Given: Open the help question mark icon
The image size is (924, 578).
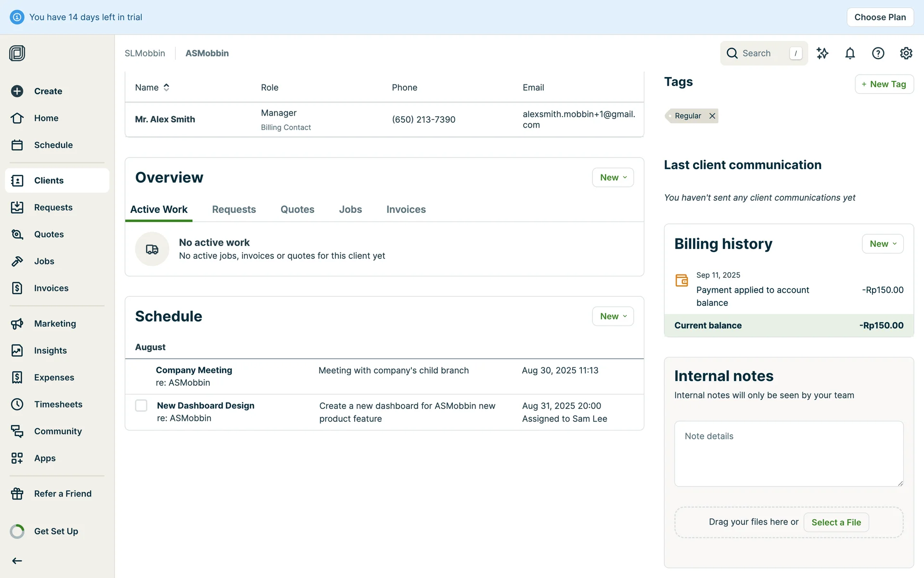Looking at the screenshot, I should tap(878, 53).
